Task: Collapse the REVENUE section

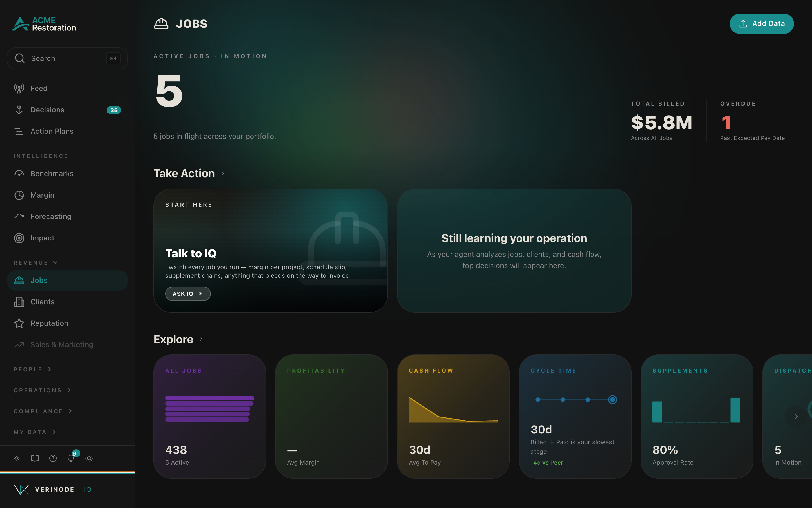Action: tap(36, 263)
